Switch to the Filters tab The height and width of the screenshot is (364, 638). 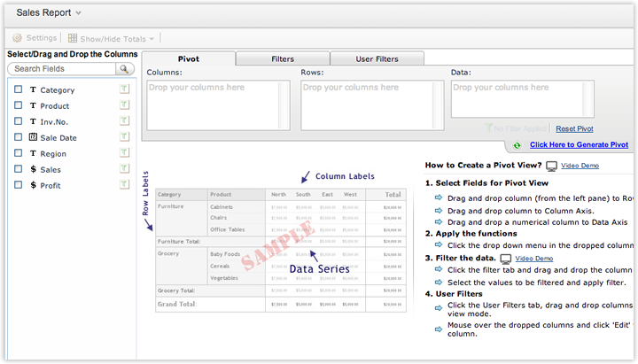tap(283, 58)
